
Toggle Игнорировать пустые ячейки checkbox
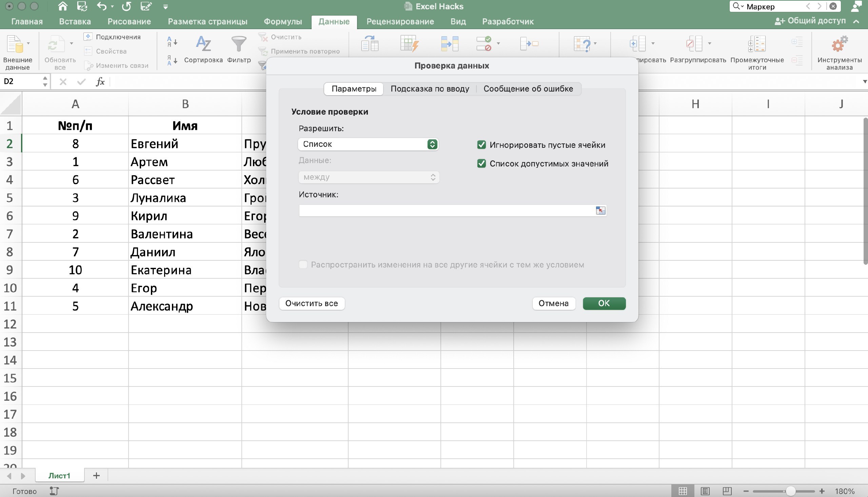coord(481,145)
